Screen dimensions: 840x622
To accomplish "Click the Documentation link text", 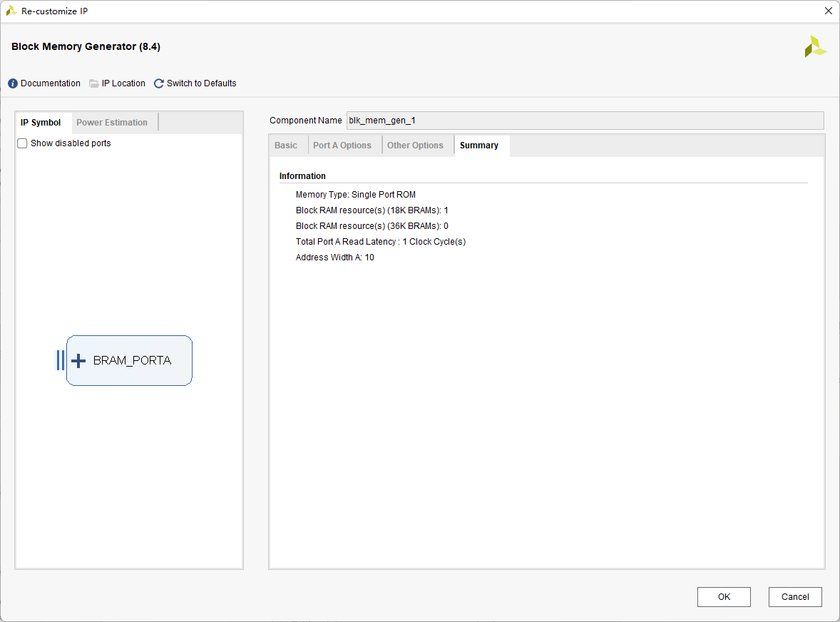I will tap(51, 83).
